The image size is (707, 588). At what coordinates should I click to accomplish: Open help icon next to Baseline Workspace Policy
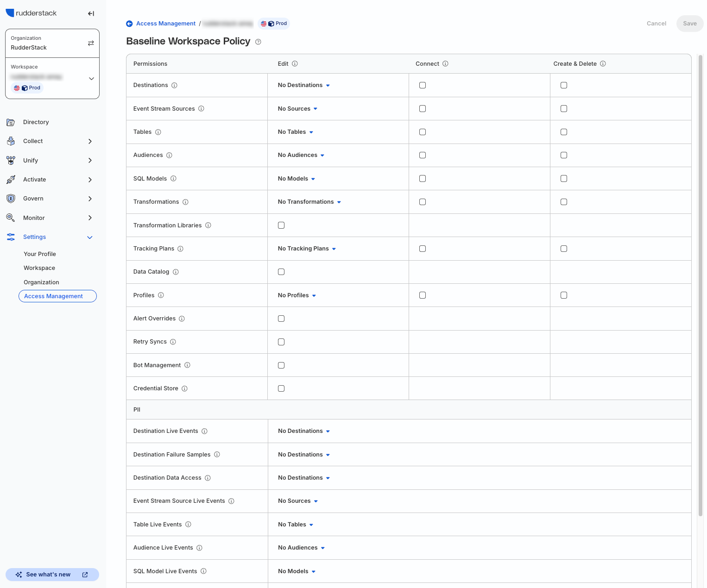point(259,42)
